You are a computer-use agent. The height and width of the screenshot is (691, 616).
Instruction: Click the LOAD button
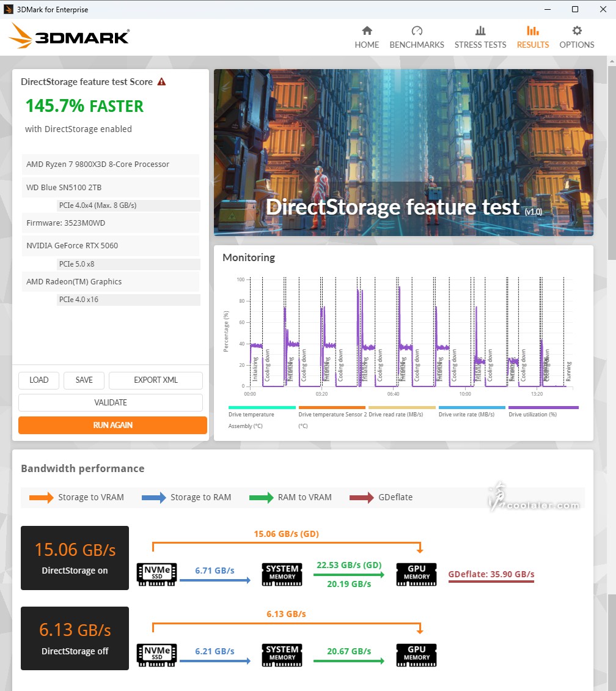click(38, 380)
